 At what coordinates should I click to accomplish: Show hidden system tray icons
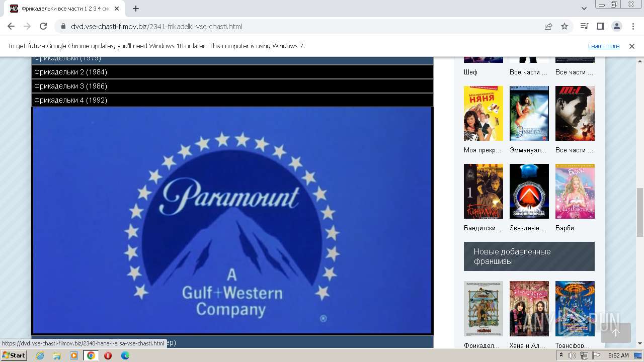pos(561,355)
